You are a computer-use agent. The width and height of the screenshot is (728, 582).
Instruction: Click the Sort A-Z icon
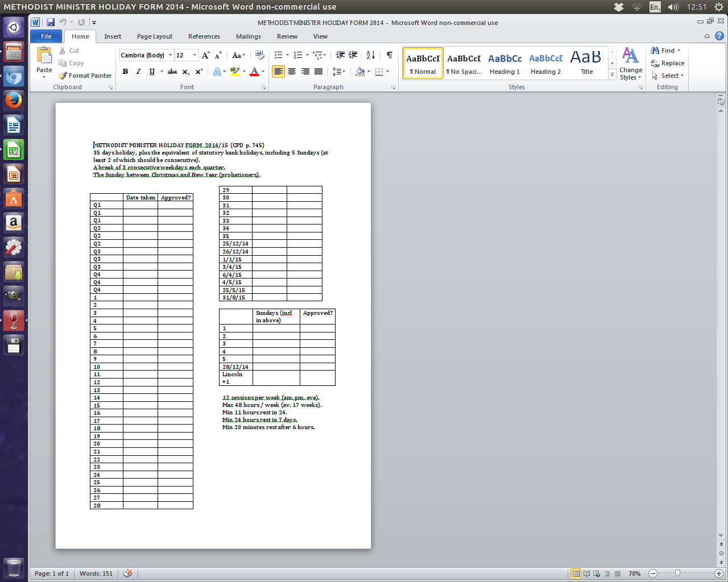coord(370,55)
